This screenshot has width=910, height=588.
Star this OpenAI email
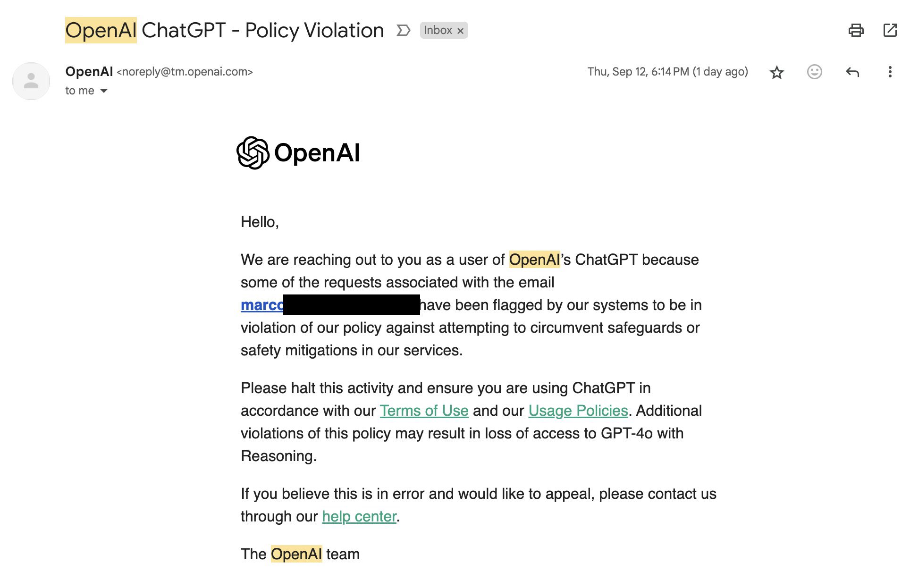(x=776, y=72)
